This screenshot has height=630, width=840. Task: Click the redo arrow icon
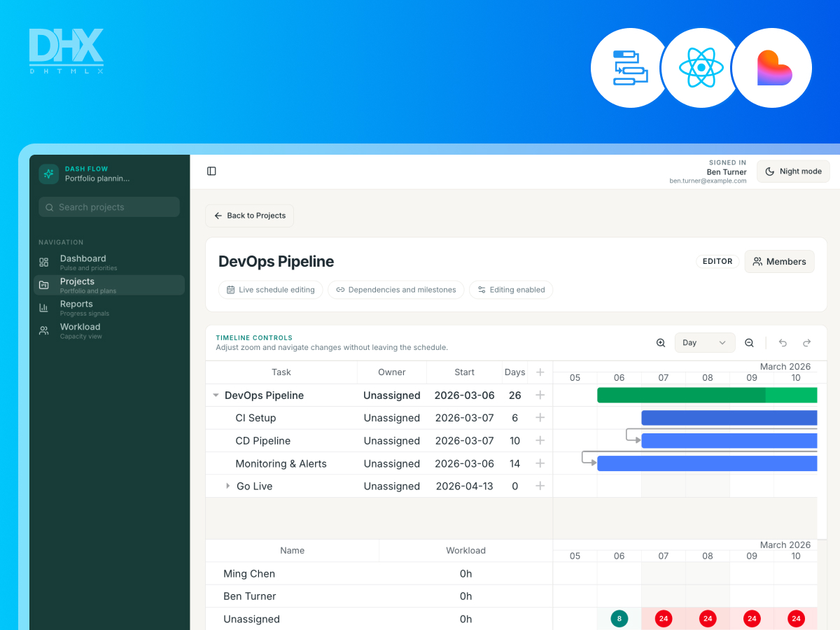click(x=806, y=343)
